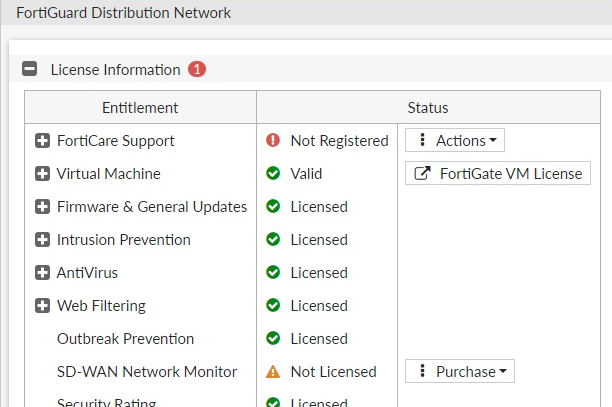Select the Security Rating entry
The height and width of the screenshot is (407, 612).
click(x=106, y=402)
